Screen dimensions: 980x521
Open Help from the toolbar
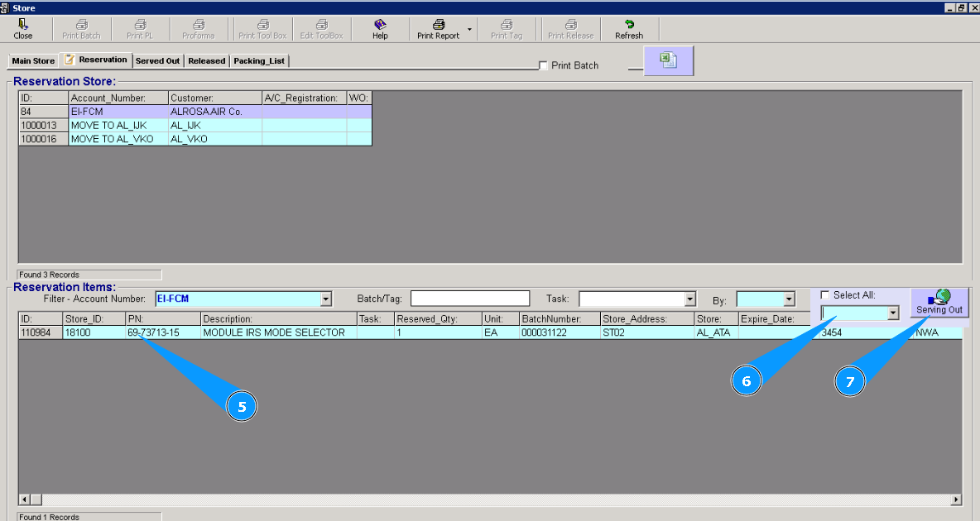380,29
